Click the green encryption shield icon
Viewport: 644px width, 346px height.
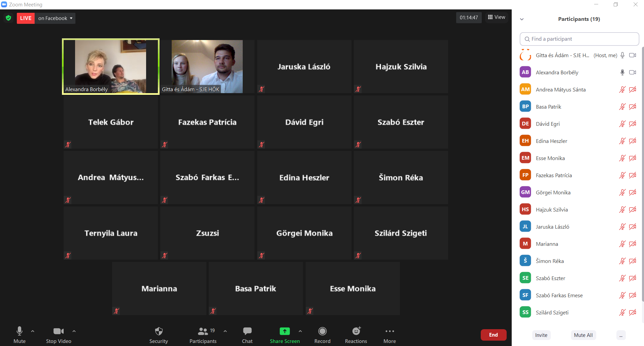(9, 18)
